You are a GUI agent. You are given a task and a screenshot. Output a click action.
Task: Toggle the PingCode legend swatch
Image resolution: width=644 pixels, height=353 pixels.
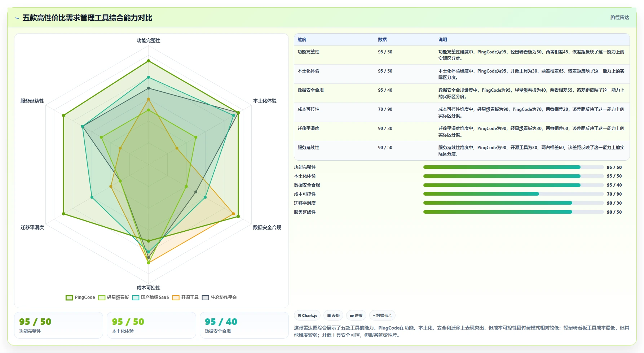[69, 298]
